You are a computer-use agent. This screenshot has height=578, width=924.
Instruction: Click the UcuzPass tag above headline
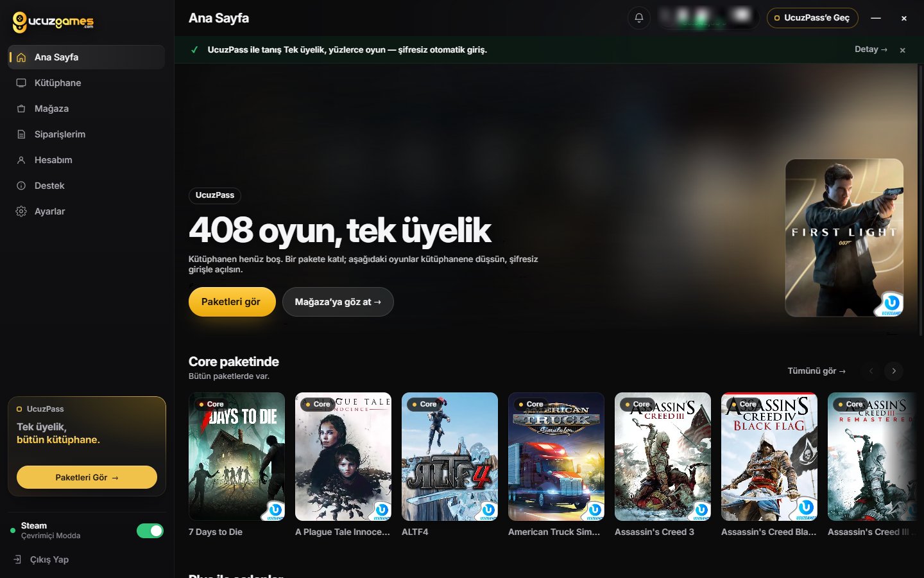(x=215, y=195)
